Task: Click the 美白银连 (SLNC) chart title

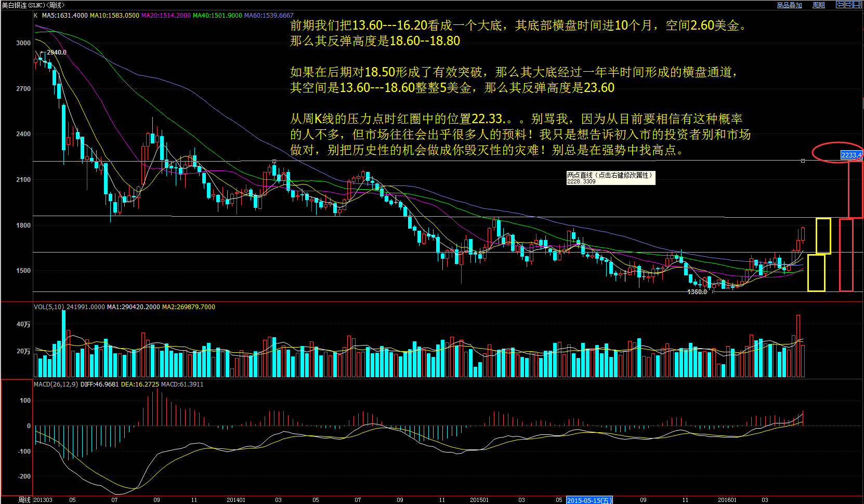Action: (32, 5)
